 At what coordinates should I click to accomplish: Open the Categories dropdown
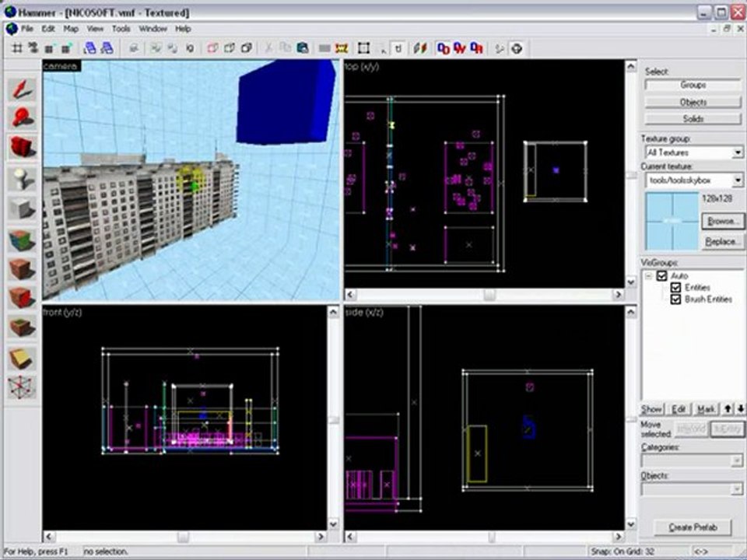(737, 460)
